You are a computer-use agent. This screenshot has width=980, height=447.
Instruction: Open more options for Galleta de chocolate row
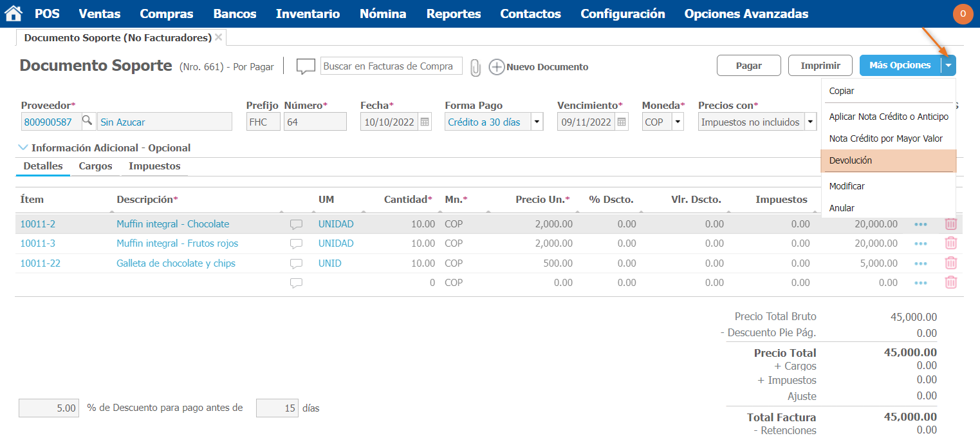tap(921, 263)
